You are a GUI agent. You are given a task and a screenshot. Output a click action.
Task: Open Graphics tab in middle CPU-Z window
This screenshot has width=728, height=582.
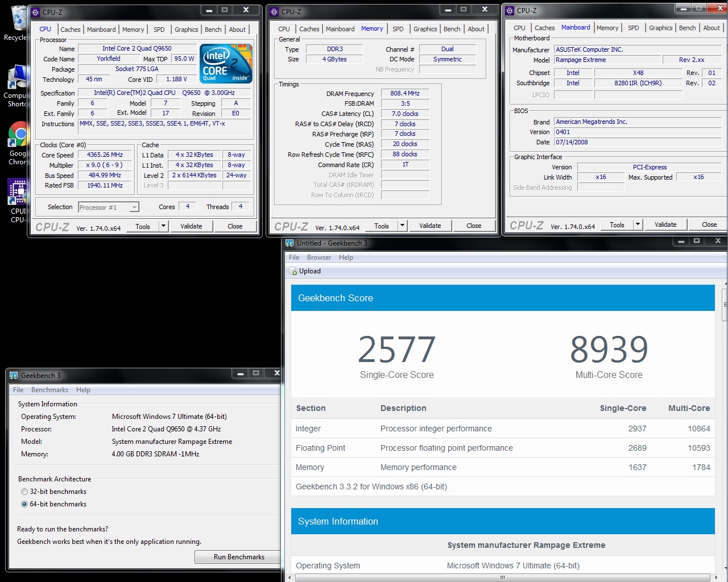point(425,29)
